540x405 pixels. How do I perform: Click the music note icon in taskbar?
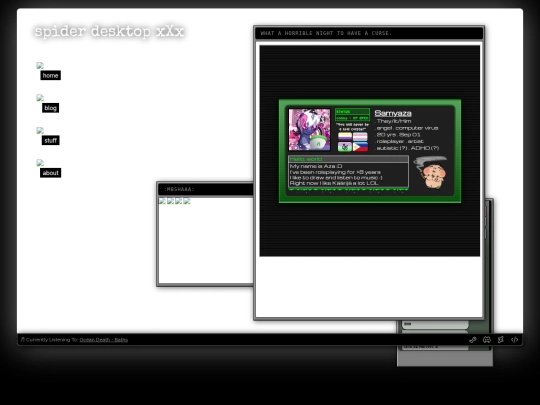23,340
